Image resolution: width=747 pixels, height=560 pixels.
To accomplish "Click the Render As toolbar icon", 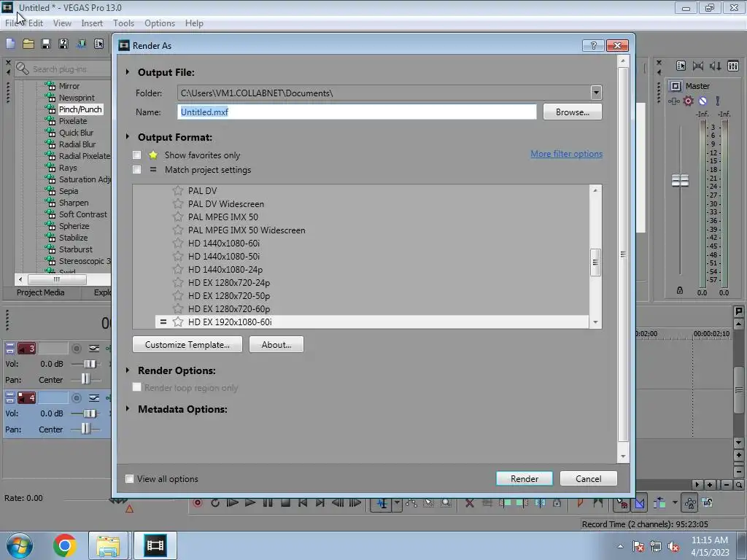I will 82,44.
